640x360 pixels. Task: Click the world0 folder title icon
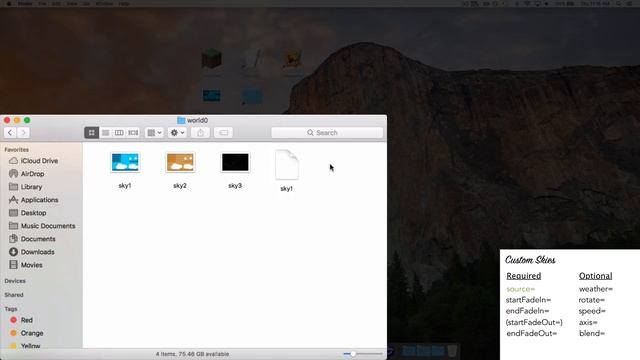[181, 120]
